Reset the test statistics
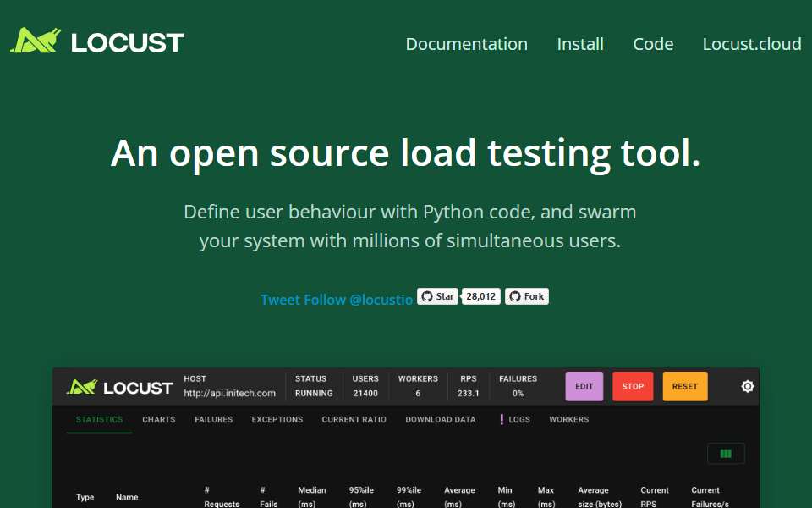The width and height of the screenshot is (812, 508). (684, 386)
